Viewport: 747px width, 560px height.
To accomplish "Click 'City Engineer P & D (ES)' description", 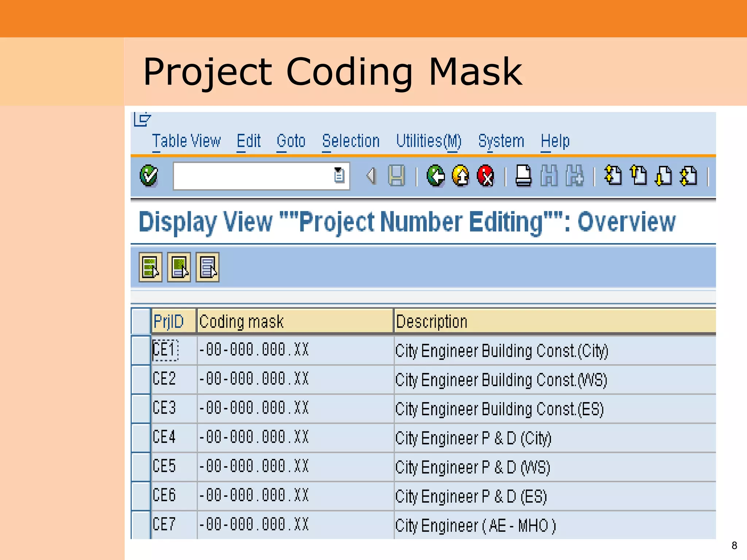I will click(x=471, y=497).
